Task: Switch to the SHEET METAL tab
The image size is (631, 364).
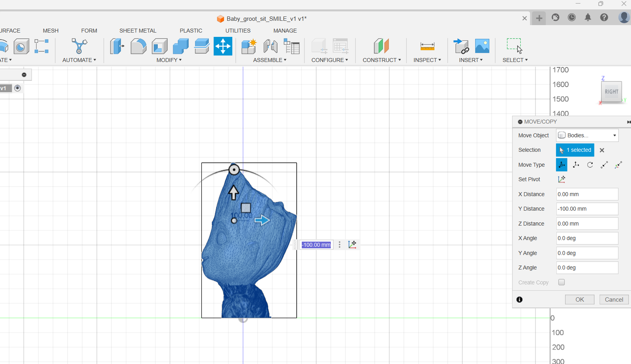Action: point(138,31)
